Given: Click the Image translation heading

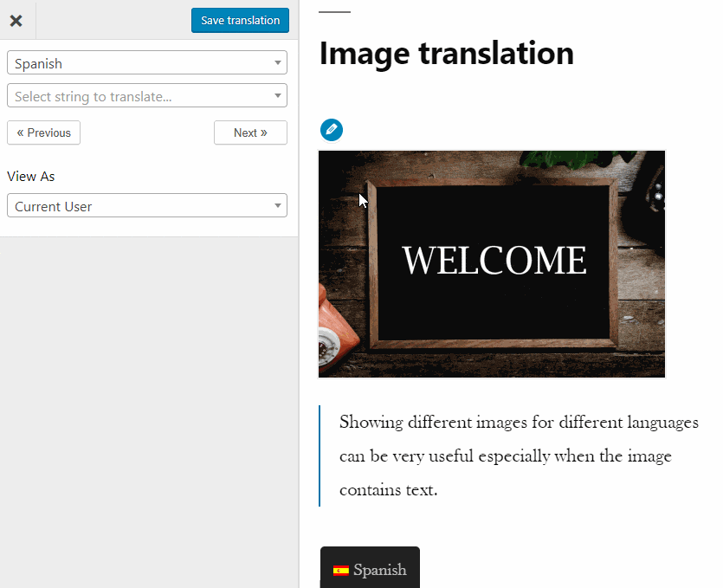Looking at the screenshot, I should click(x=446, y=54).
